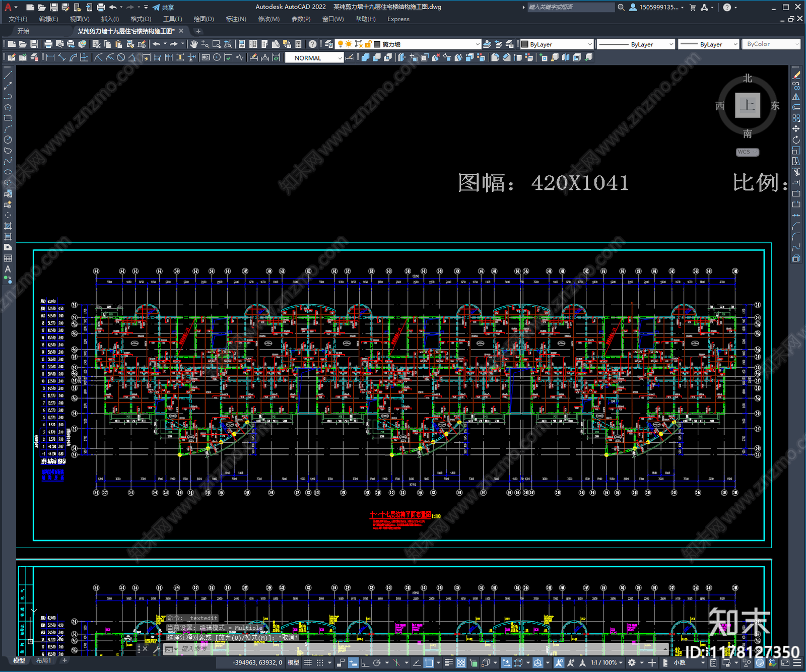
Task: Toggle freeze sun icon for 剪力墙 layer
Action: pyautogui.click(x=349, y=44)
